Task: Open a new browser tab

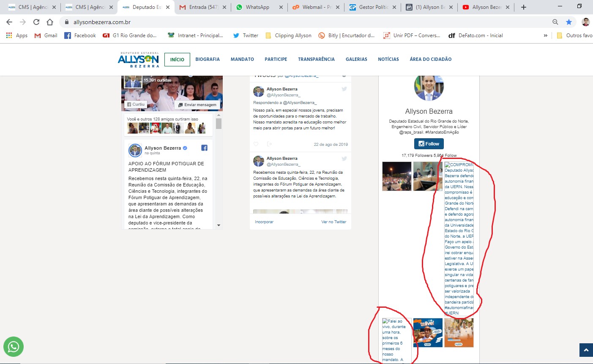Action: coord(524,7)
